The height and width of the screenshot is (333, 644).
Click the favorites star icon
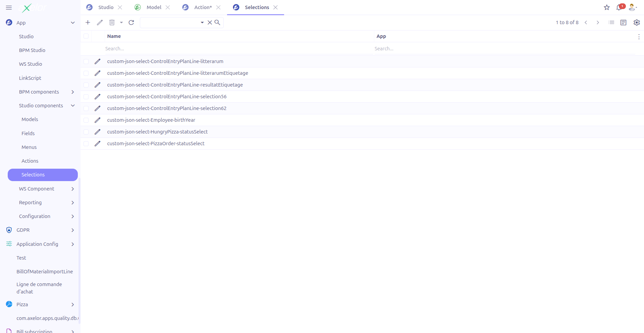(607, 7)
